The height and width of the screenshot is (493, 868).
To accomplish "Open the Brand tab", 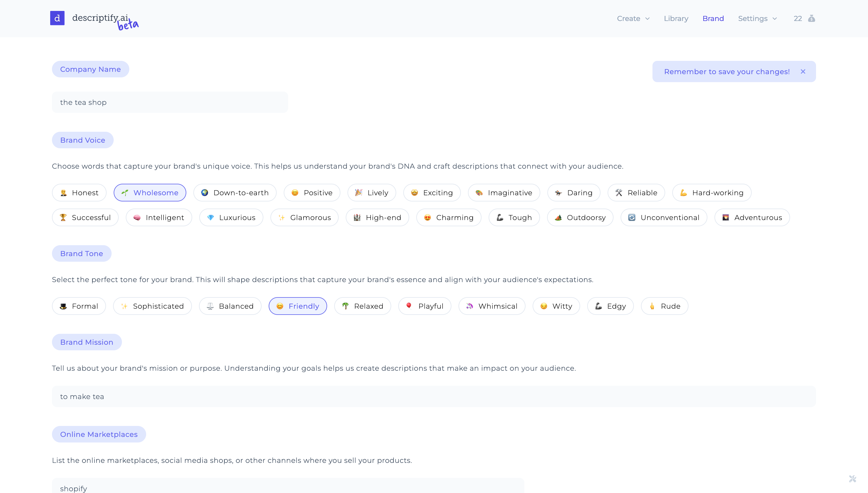I will (713, 19).
